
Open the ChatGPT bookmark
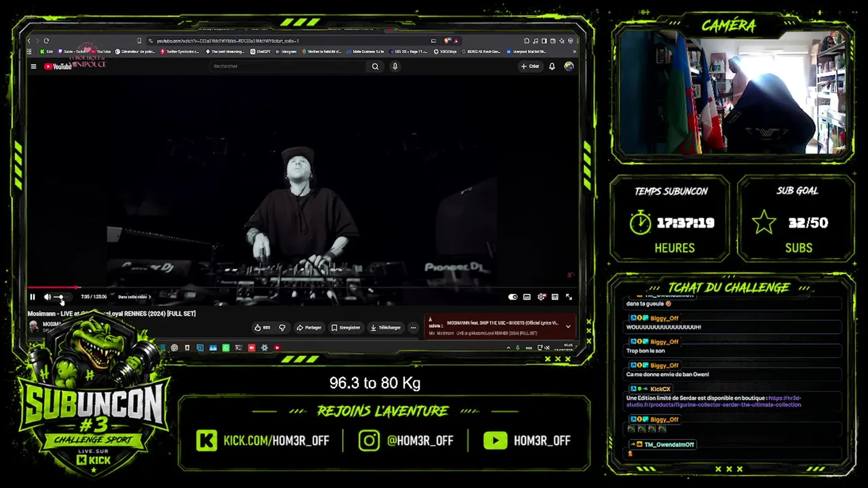pos(260,52)
